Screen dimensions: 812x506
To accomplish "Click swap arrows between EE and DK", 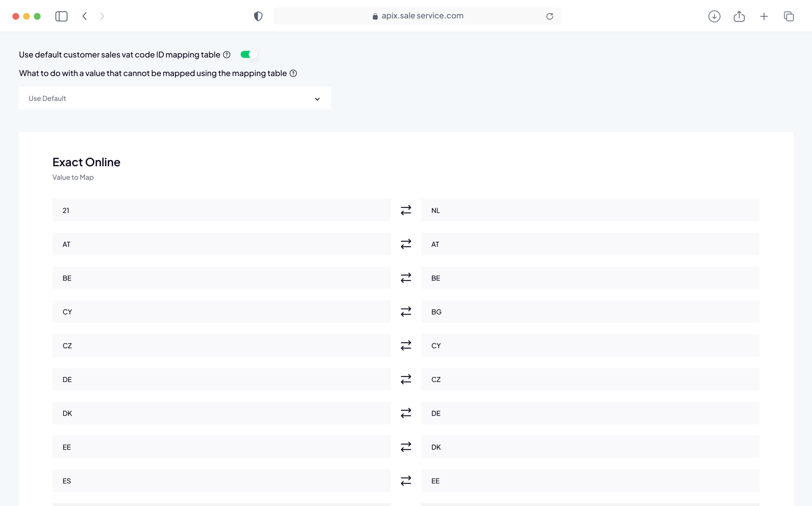I will pyautogui.click(x=406, y=447).
